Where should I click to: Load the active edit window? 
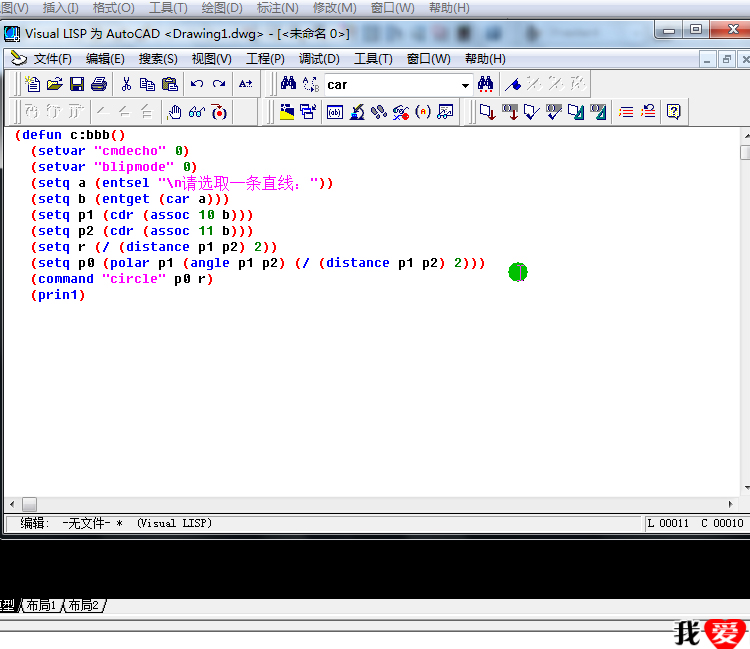tap(487, 112)
